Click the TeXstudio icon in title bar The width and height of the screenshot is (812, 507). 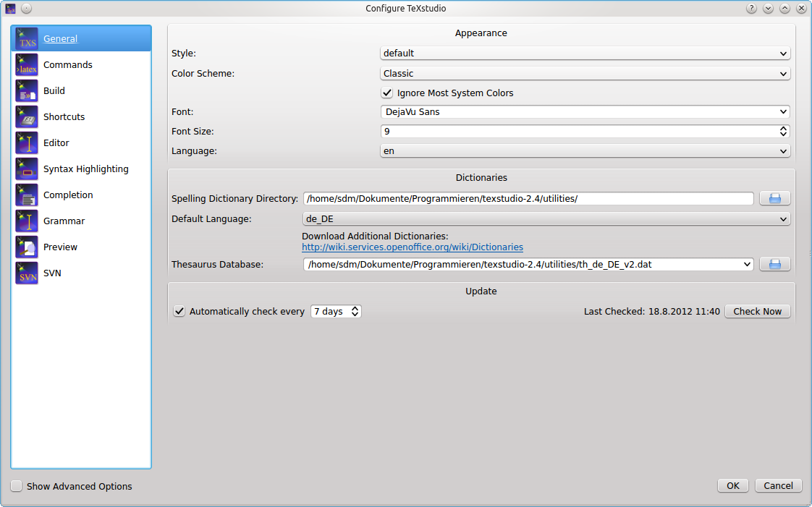[10, 8]
